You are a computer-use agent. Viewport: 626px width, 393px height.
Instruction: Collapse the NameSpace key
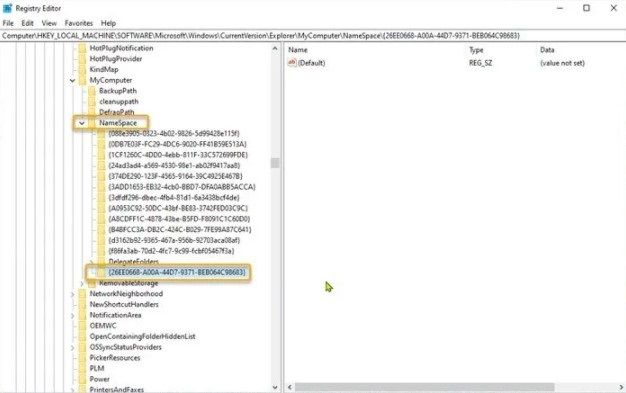82,123
